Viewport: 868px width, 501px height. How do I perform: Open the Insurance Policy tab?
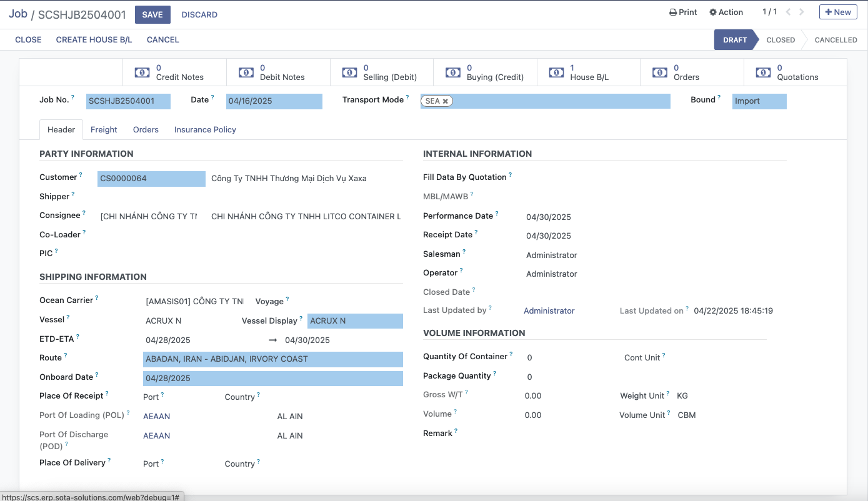pos(205,129)
